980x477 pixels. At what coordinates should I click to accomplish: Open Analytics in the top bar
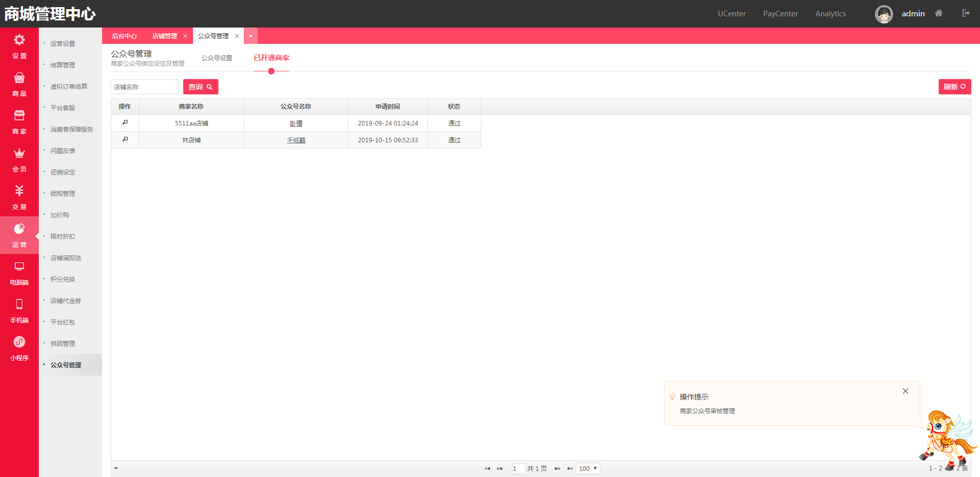pos(830,14)
